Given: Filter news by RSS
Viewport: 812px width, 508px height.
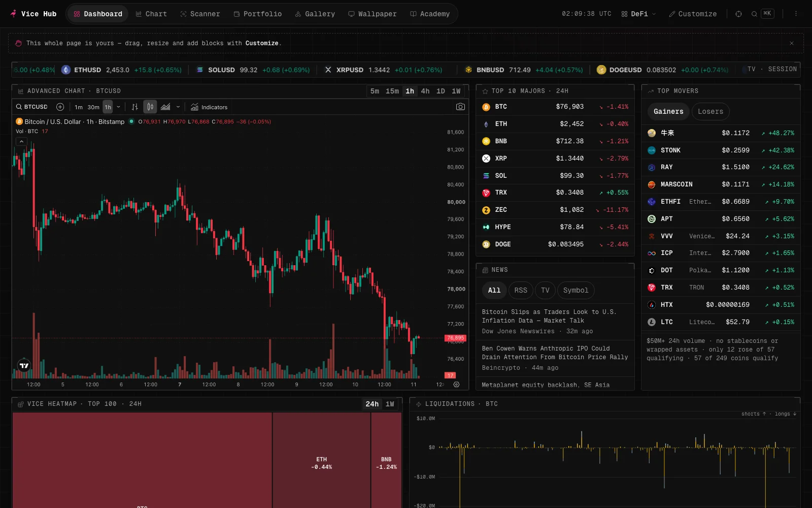Looking at the screenshot, I should coord(521,291).
